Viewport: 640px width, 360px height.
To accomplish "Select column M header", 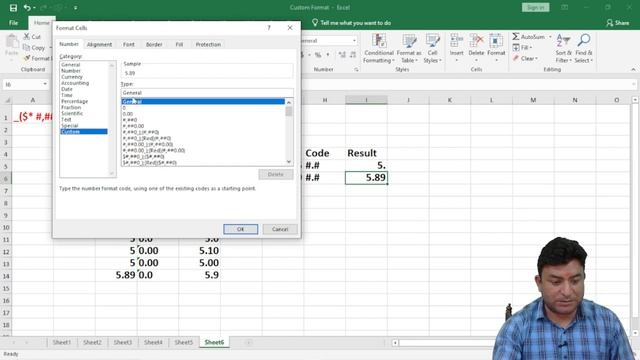I will click(533, 100).
